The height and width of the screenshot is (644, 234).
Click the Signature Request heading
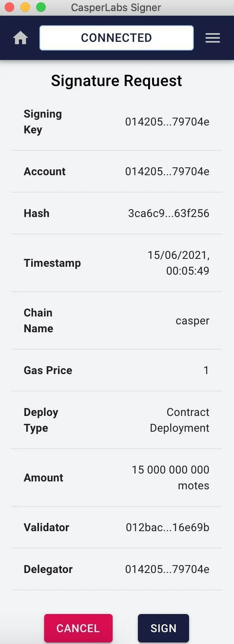116,80
